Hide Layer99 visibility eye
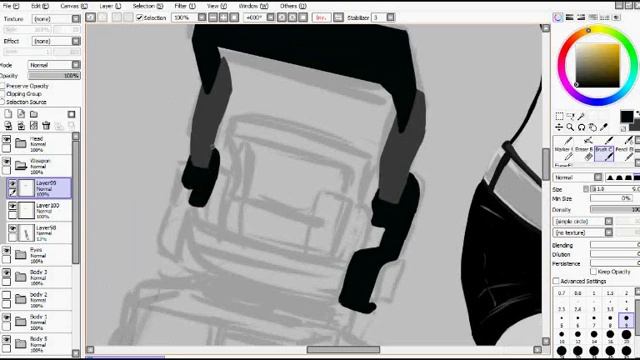640x360 pixels. click(x=13, y=184)
